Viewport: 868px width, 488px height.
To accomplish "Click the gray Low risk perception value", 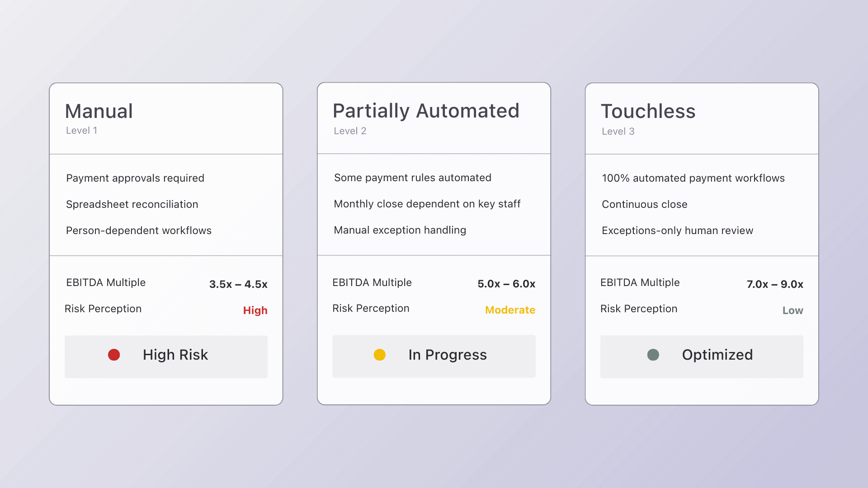I will (x=793, y=310).
